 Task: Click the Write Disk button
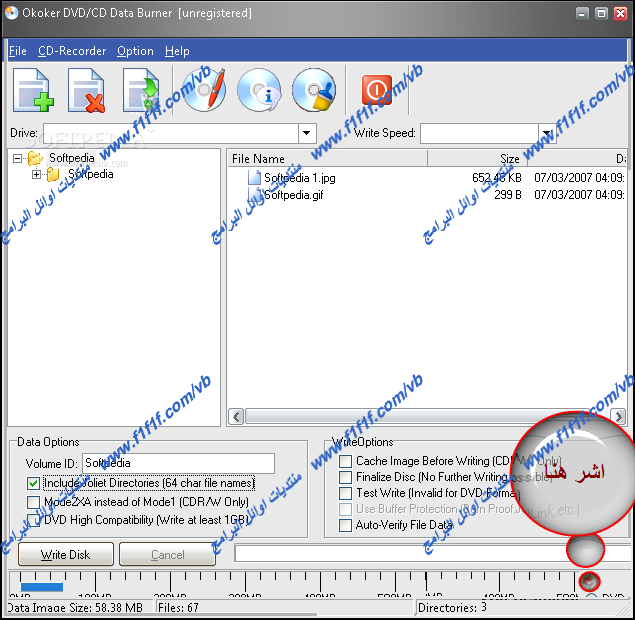click(65, 554)
